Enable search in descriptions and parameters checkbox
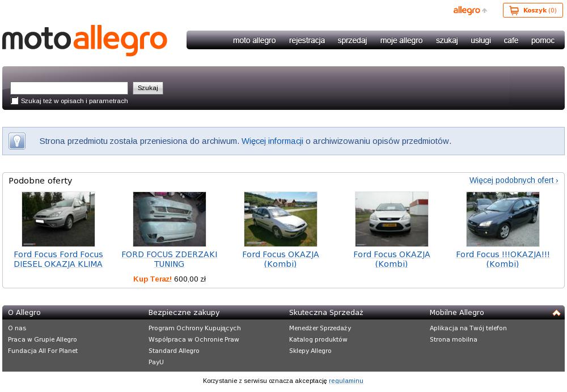Screen dimensions: 567x392 click(x=15, y=101)
